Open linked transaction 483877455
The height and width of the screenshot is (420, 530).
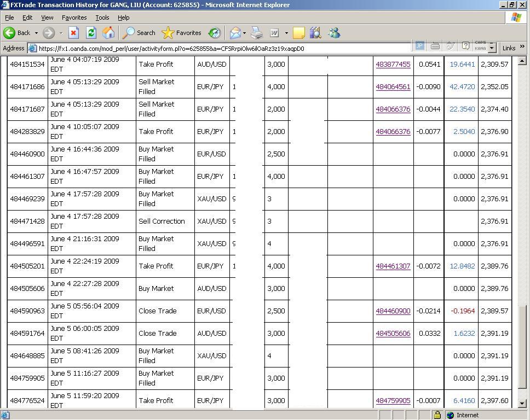(393, 64)
